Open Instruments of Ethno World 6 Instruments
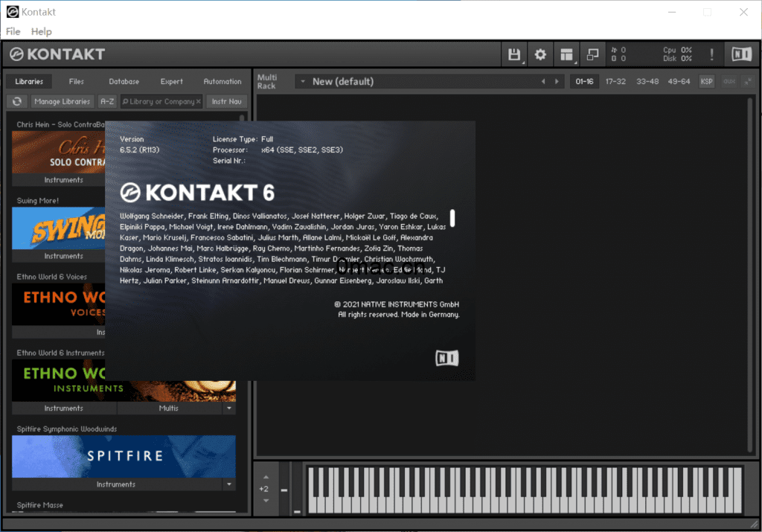This screenshot has width=762, height=532. click(64, 408)
